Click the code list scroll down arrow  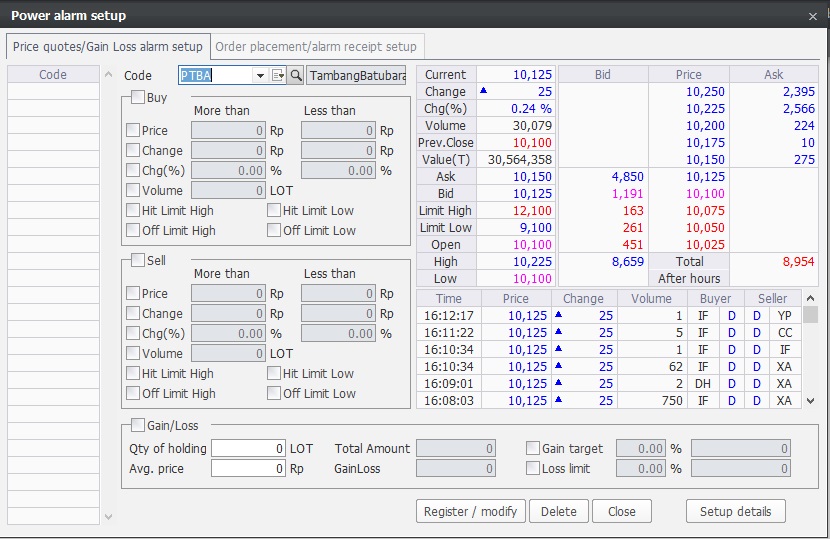coord(109,517)
